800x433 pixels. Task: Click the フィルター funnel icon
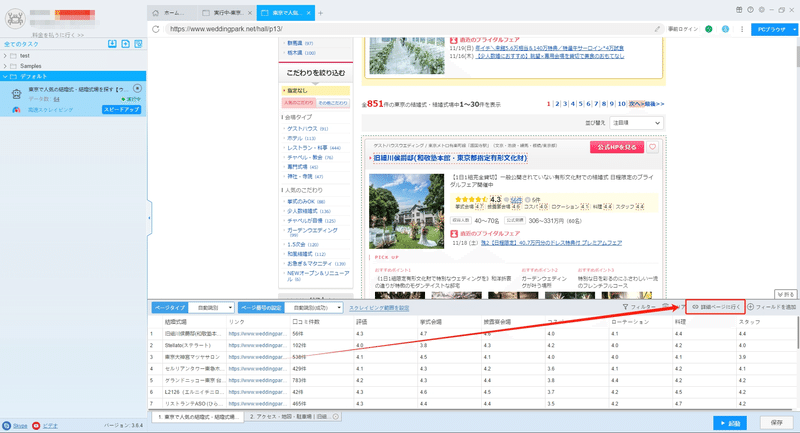click(625, 307)
